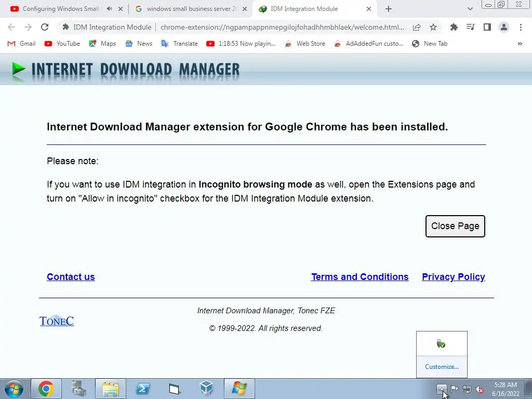This screenshot has height=399, width=532.
Task: Launch PowerShell from the taskbar
Action: (x=143, y=389)
